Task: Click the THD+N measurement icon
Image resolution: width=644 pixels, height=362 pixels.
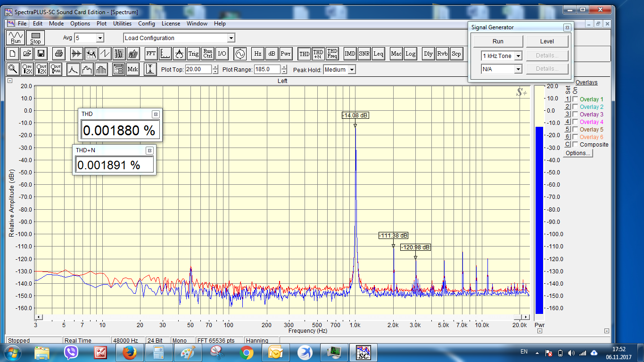Action: point(318,54)
